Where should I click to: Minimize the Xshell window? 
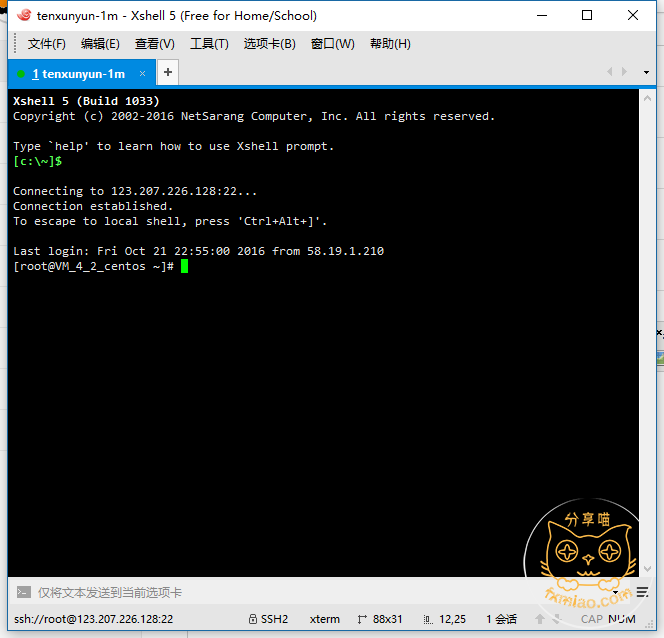[542, 16]
